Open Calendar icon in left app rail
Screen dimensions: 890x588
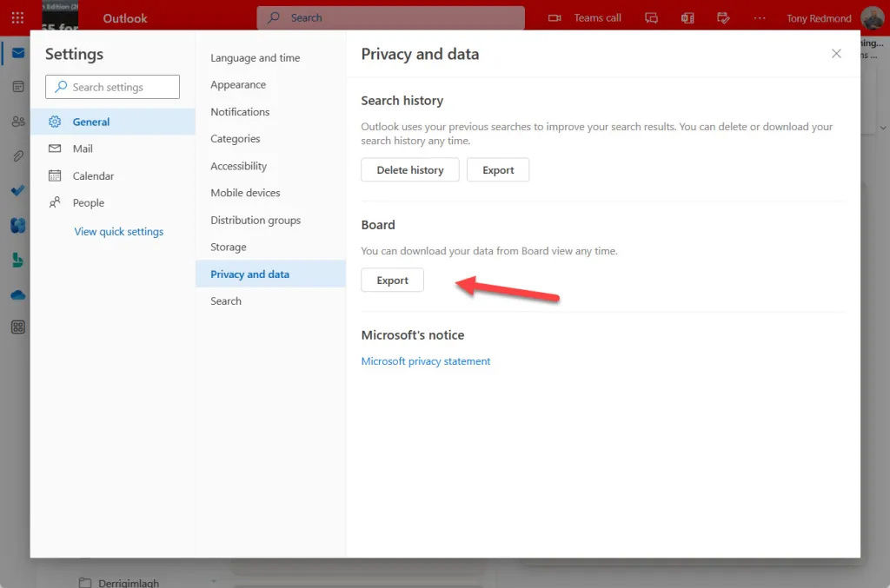pos(17,87)
